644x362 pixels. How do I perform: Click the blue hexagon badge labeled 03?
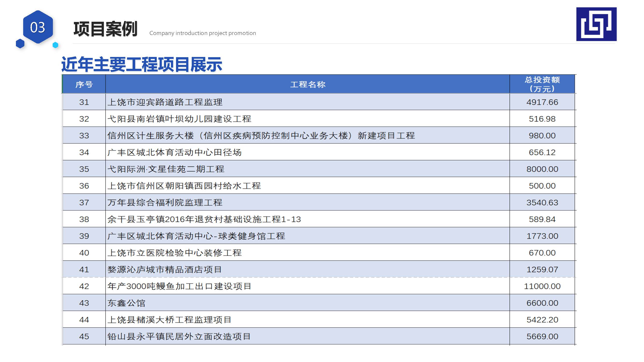click(x=38, y=27)
